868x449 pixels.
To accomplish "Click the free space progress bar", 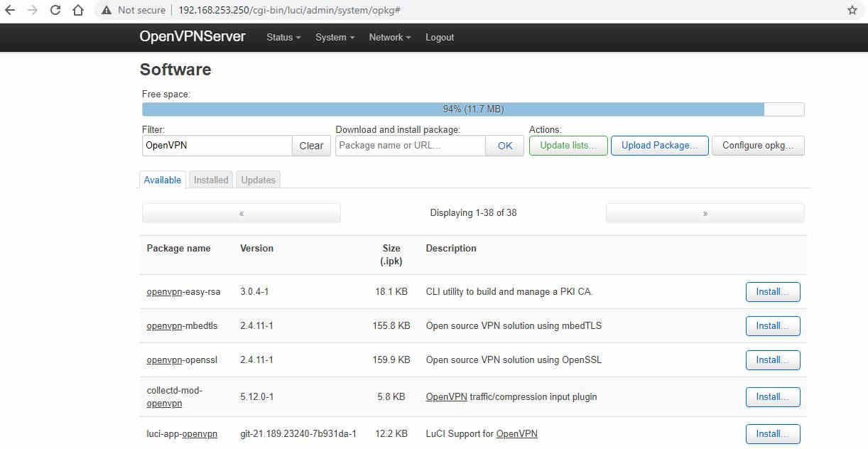I will 473,109.
